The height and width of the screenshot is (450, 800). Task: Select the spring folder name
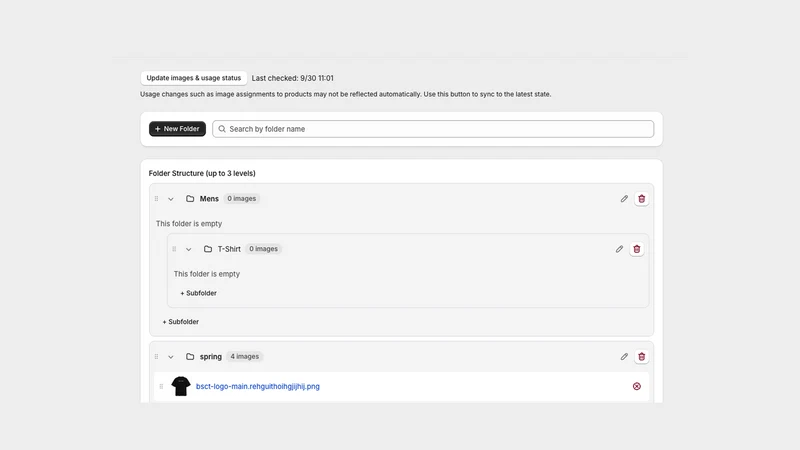[211, 357]
